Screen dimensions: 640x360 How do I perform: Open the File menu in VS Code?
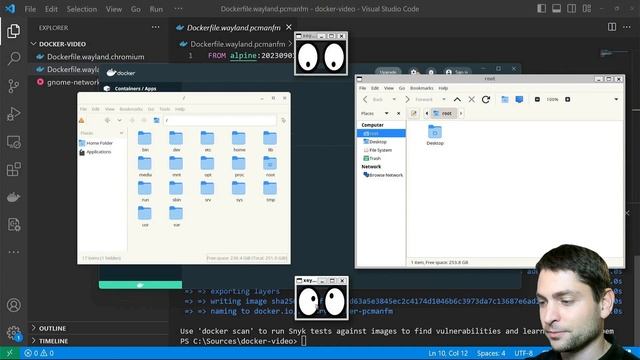[30, 9]
